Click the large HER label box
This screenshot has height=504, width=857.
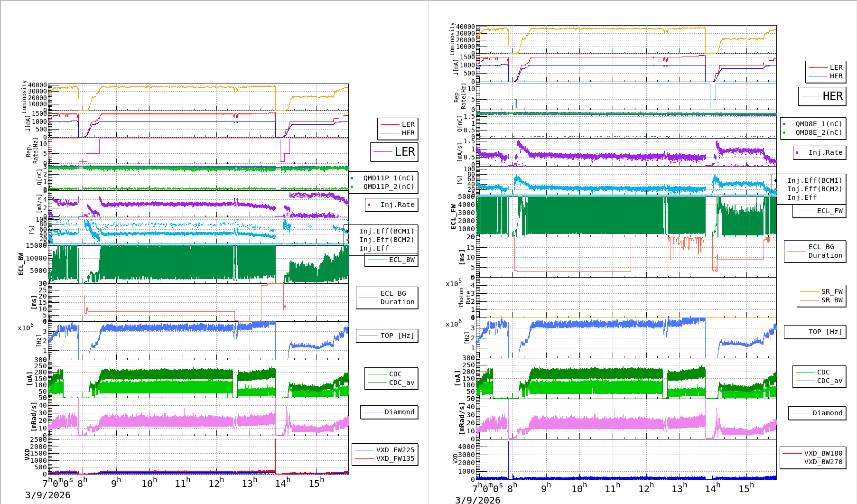(822, 96)
